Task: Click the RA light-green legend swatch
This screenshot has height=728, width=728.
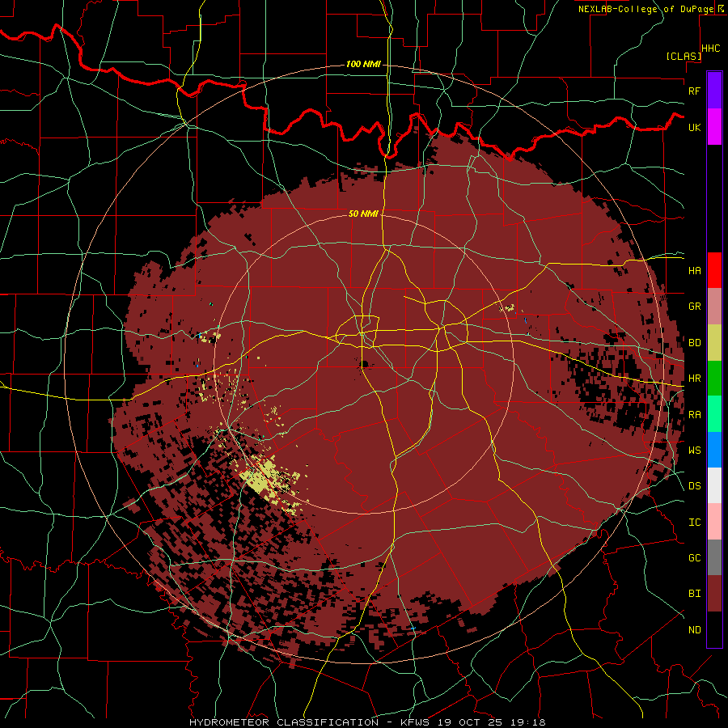Action: (714, 414)
